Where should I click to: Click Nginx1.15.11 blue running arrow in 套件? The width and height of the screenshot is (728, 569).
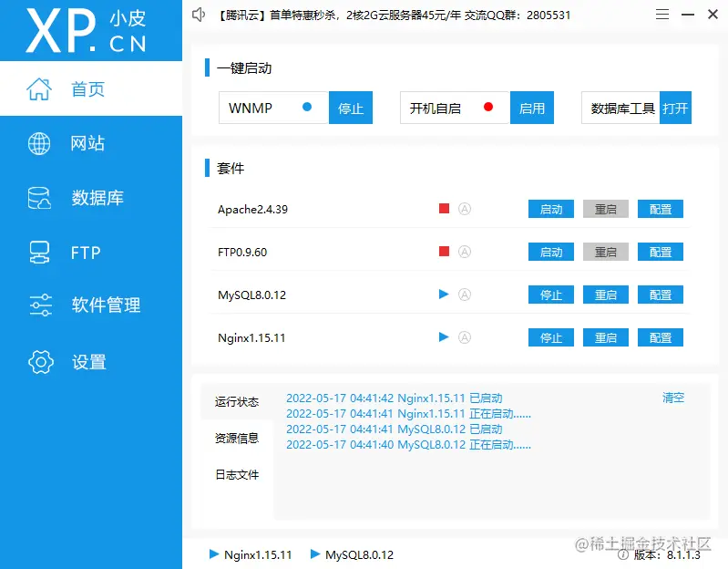(444, 336)
